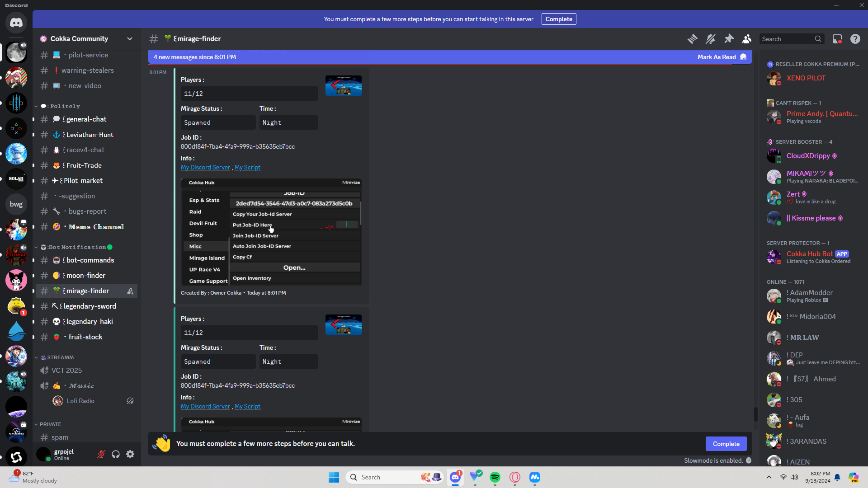Open the Copilot icon in system tray
Image resolution: width=868 pixels, height=488 pixels.
[x=854, y=477]
